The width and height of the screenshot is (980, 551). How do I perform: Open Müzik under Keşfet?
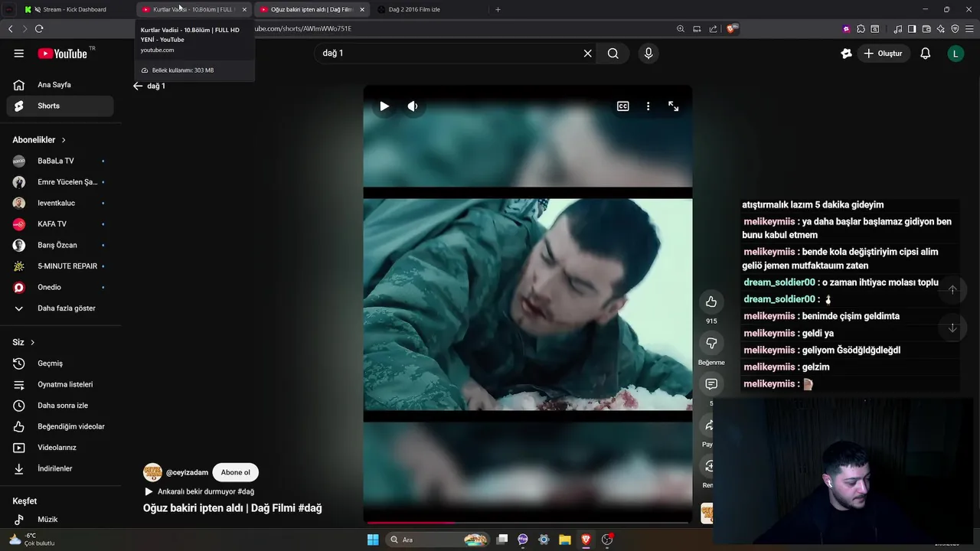[60, 520]
